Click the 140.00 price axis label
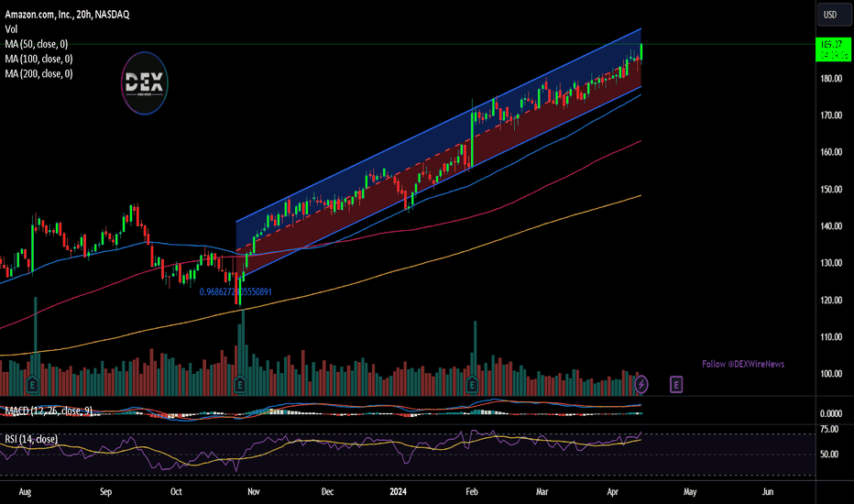The image size is (854, 504). click(831, 226)
